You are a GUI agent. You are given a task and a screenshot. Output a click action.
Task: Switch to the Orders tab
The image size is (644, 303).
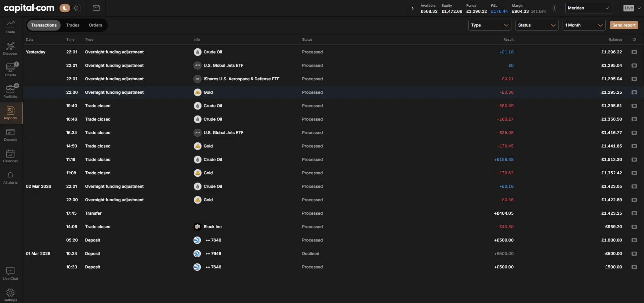click(96, 25)
